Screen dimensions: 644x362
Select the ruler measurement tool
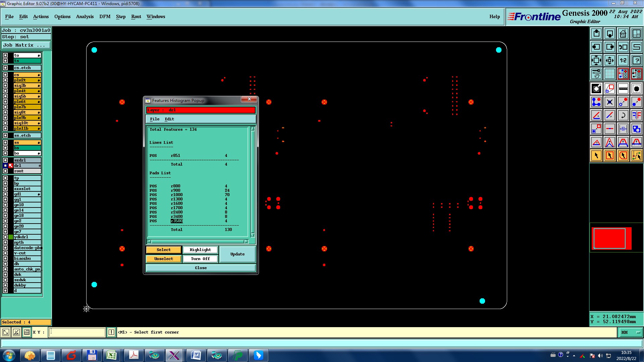[623, 88]
